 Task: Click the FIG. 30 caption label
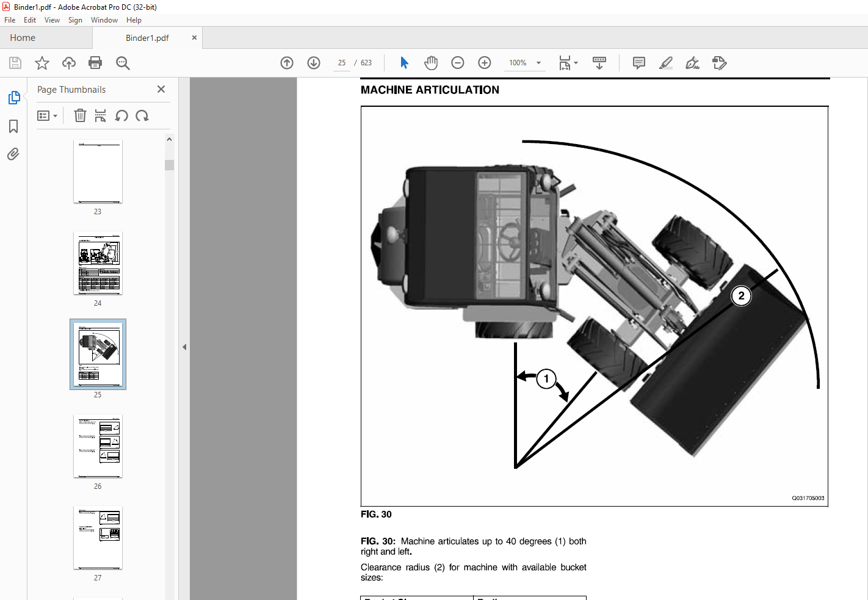point(376,515)
